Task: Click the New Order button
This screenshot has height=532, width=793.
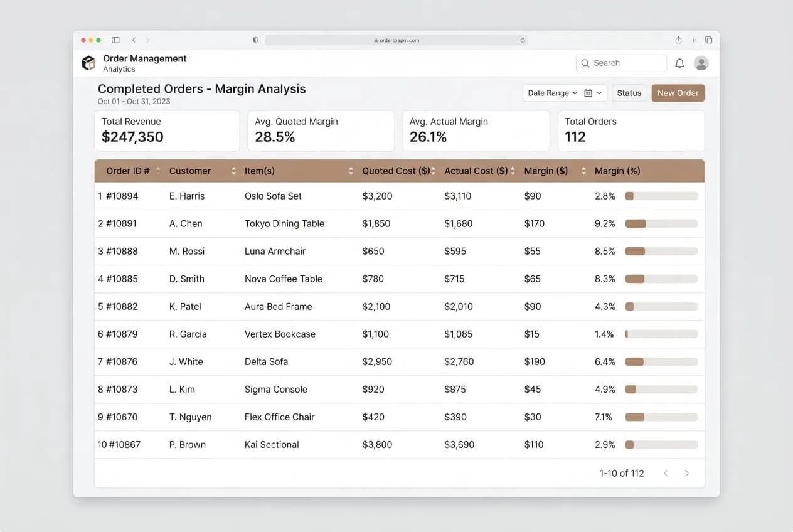Action: [x=678, y=93]
